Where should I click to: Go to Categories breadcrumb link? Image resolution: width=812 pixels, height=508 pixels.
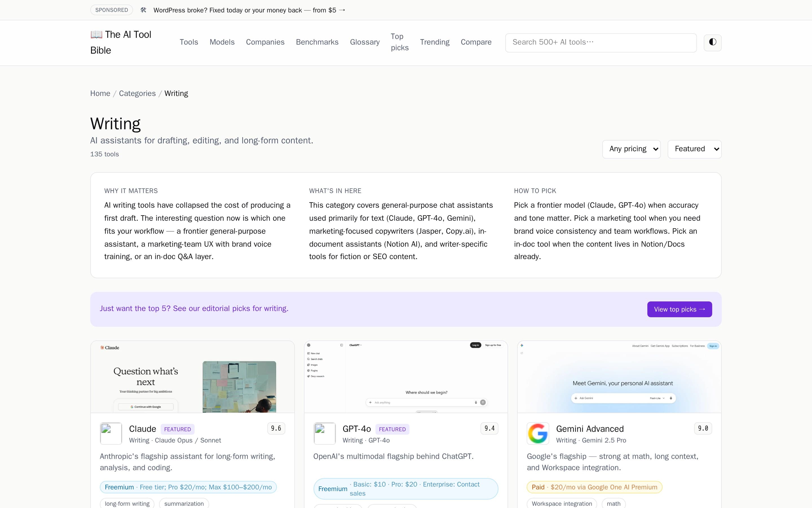(137, 93)
